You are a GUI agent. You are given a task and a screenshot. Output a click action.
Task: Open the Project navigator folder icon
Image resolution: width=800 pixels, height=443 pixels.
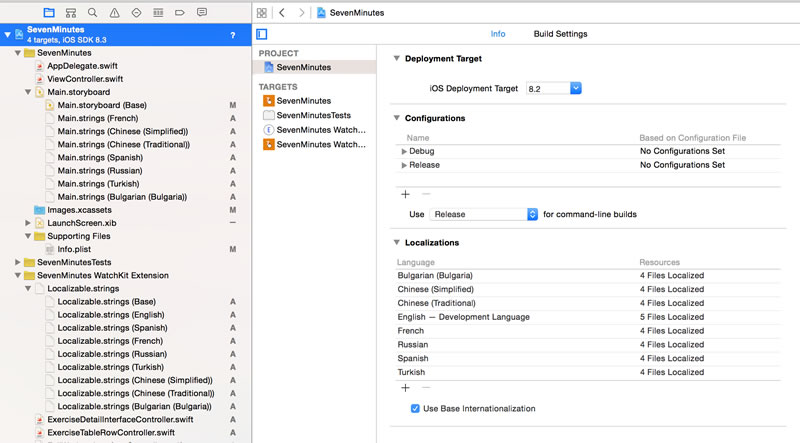(x=49, y=13)
